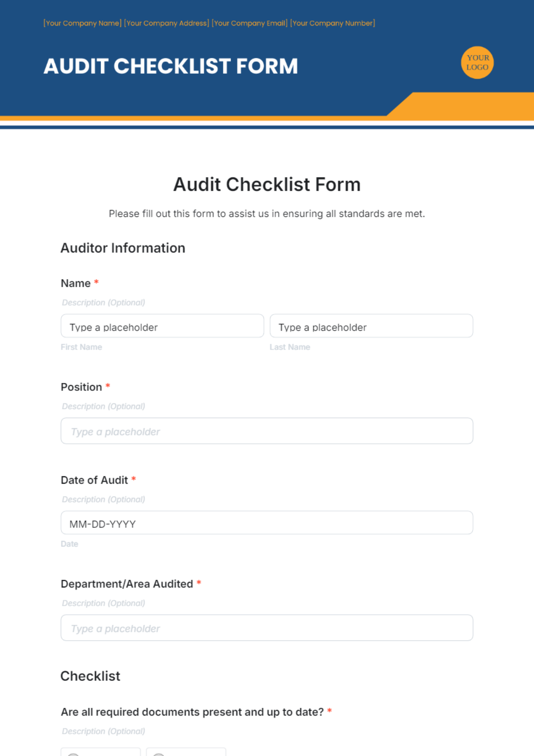Select the Auditor Information section heading
Screen dimensions: 534x756
[123, 248]
